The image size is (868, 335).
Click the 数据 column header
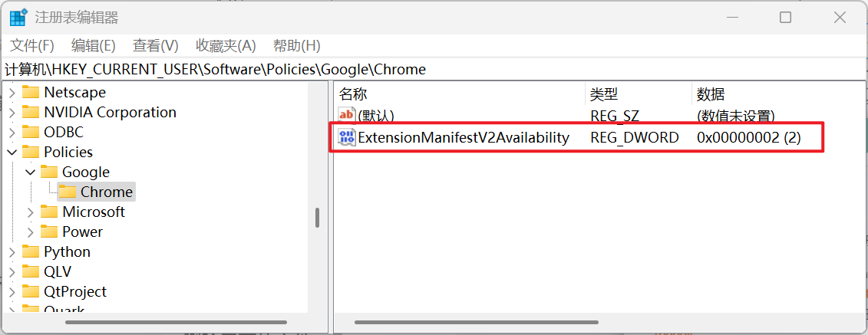pos(778,94)
